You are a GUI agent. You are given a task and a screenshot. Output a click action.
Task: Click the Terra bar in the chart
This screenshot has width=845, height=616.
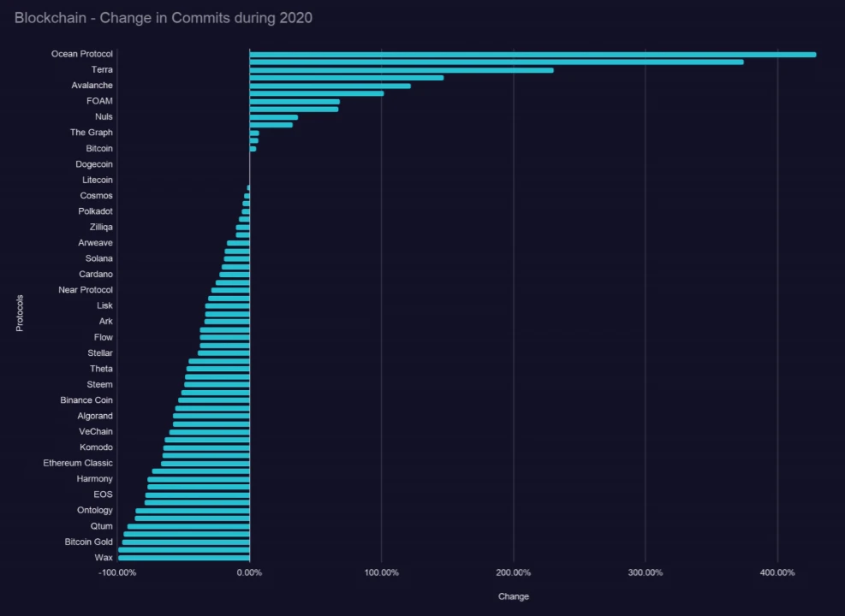402,70
